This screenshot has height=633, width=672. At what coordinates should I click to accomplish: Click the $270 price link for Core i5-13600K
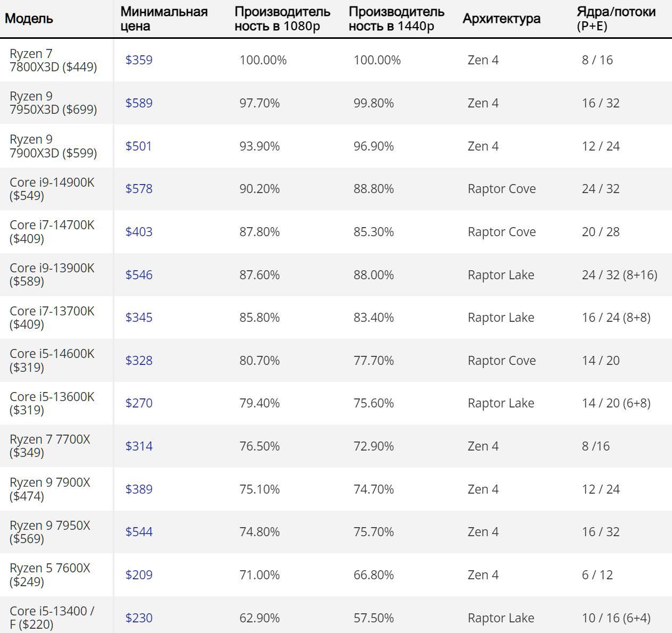[x=139, y=403]
